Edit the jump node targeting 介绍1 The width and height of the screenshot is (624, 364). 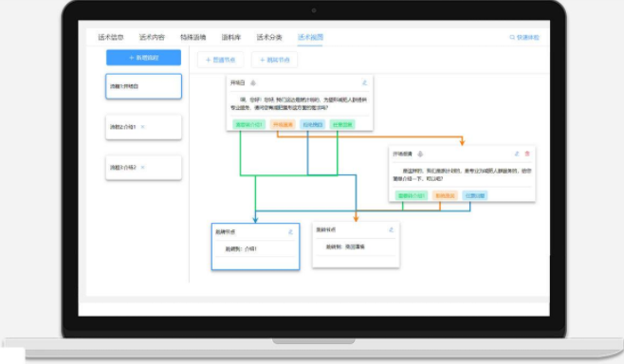click(x=290, y=232)
